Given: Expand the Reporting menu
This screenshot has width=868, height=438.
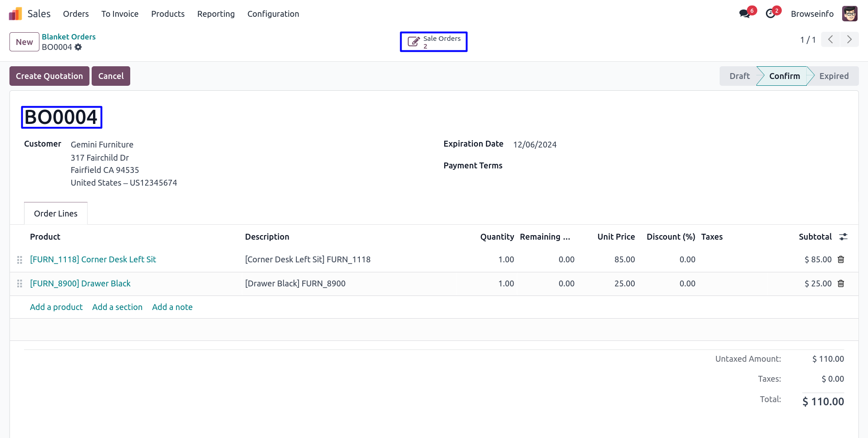Looking at the screenshot, I should click(x=216, y=14).
